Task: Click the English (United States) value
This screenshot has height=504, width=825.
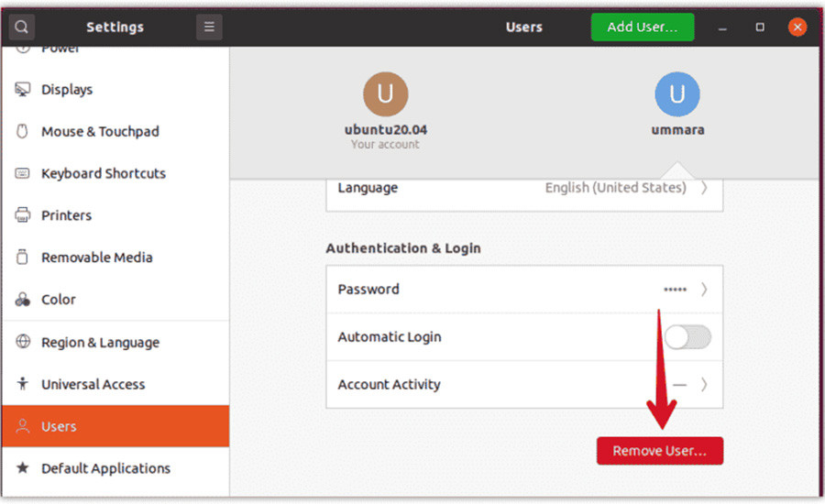Action: click(x=616, y=188)
